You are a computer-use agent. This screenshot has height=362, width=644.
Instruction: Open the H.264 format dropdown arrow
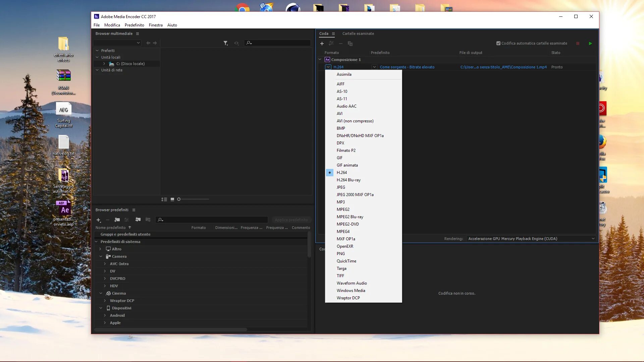[x=328, y=67]
